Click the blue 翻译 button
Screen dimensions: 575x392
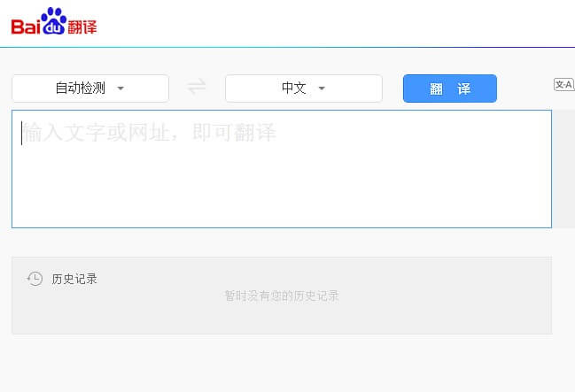450,88
